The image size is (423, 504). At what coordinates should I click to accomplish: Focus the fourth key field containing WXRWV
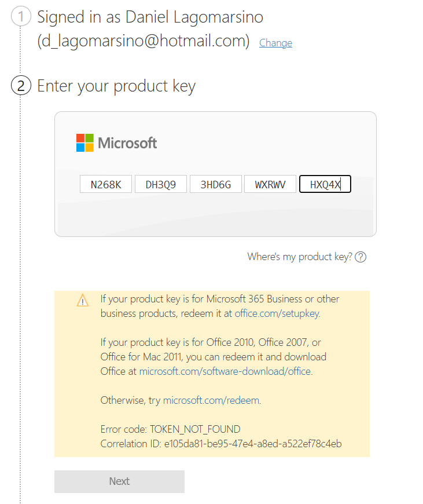coord(270,184)
